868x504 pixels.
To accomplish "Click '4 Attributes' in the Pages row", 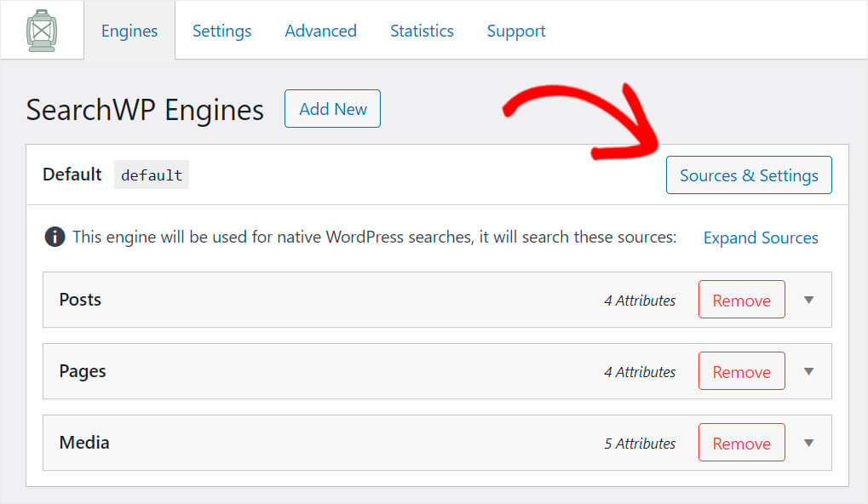I will tap(640, 372).
